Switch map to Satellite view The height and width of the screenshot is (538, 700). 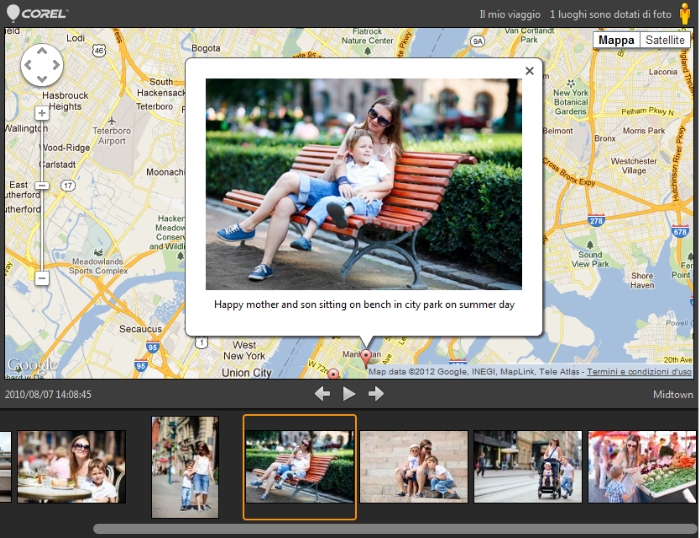665,40
